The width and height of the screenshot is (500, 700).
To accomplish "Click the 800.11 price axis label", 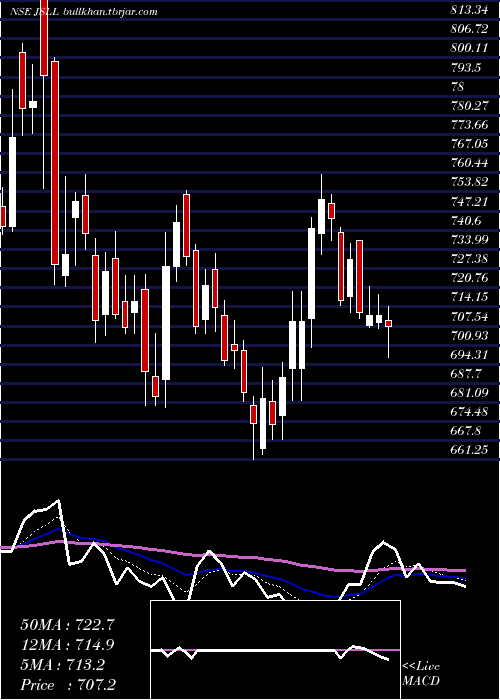I will click(x=469, y=48).
